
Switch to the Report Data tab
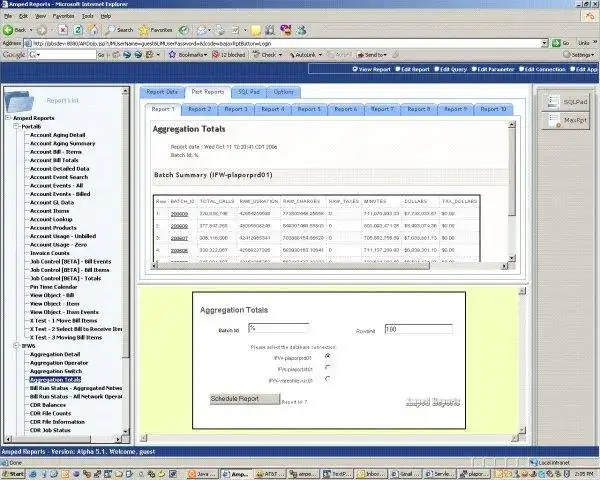162,92
